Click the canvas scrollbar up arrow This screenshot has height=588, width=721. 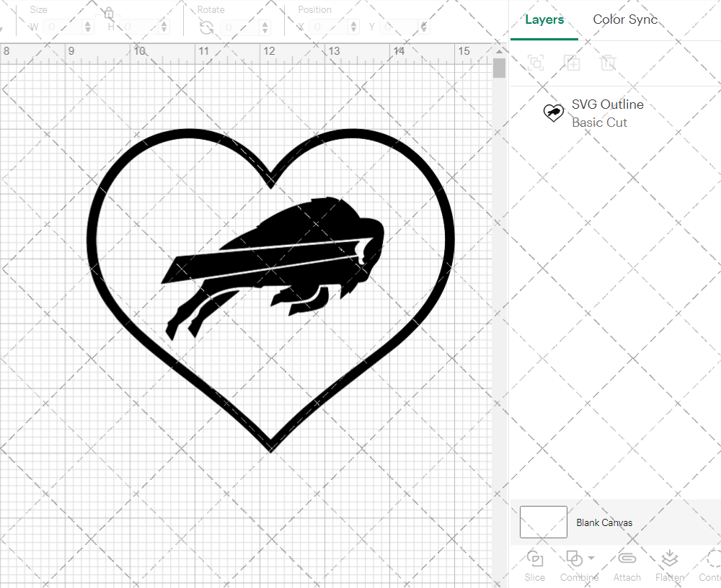[x=498, y=51]
